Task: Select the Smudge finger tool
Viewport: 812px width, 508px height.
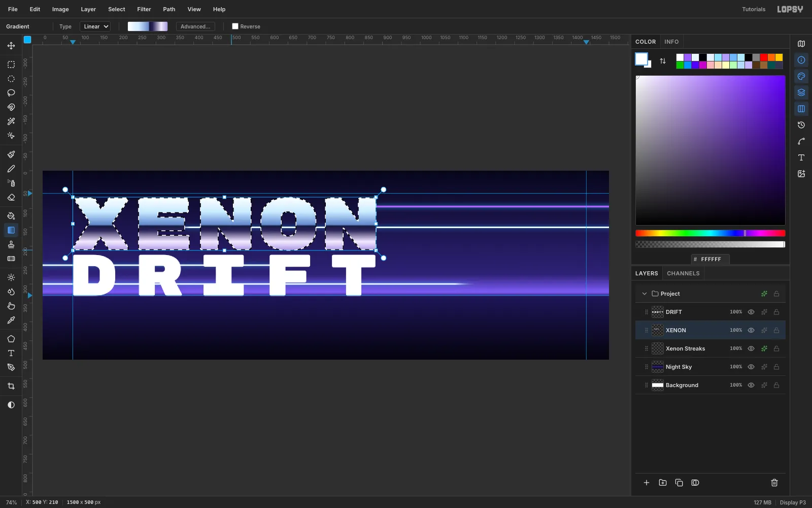Action: [x=11, y=306]
